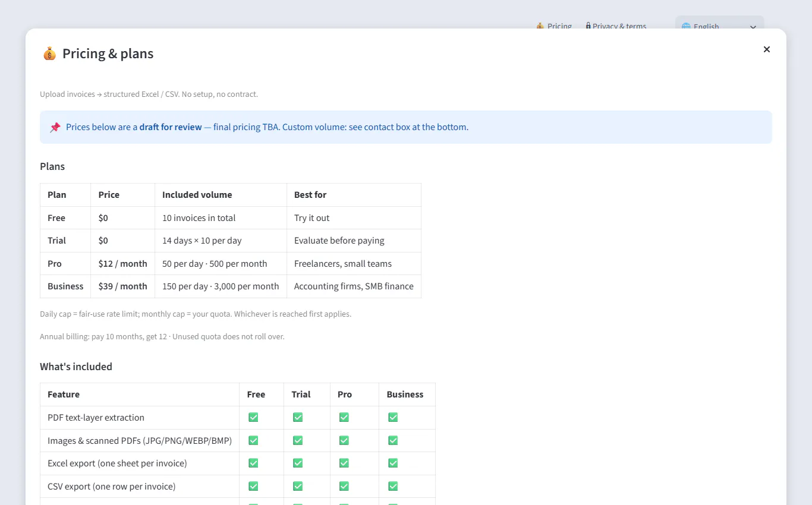The width and height of the screenshot is (812, 505).
Task: Select the '$12 / month' price cell
Action: click(x=122, y=263)
